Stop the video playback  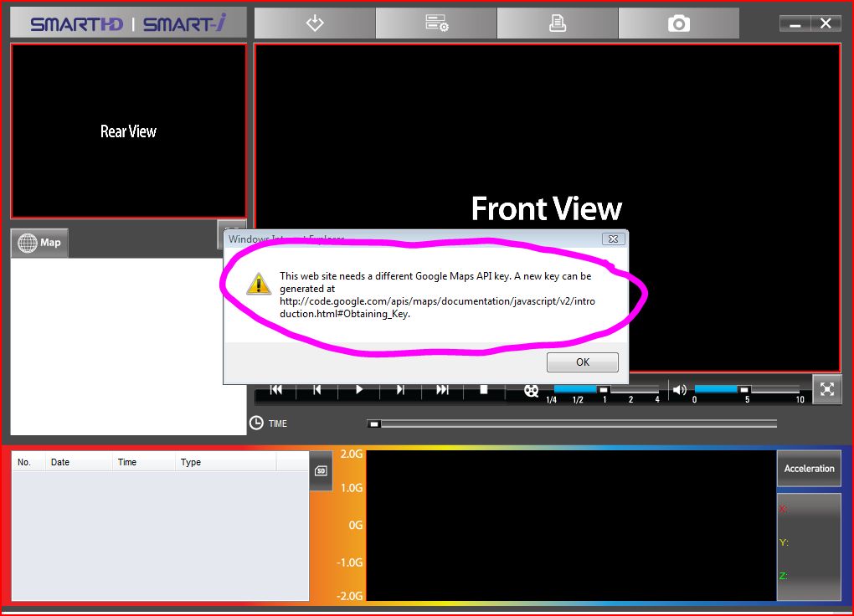(x=484, y=390)
